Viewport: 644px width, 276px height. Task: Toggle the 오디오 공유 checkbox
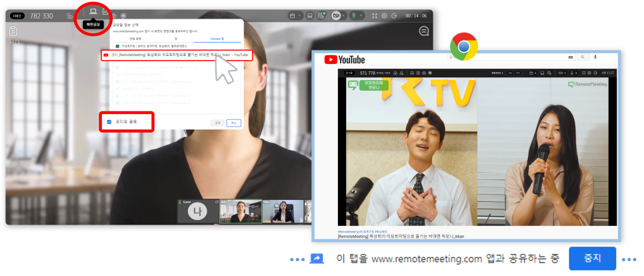pos(109,122)
